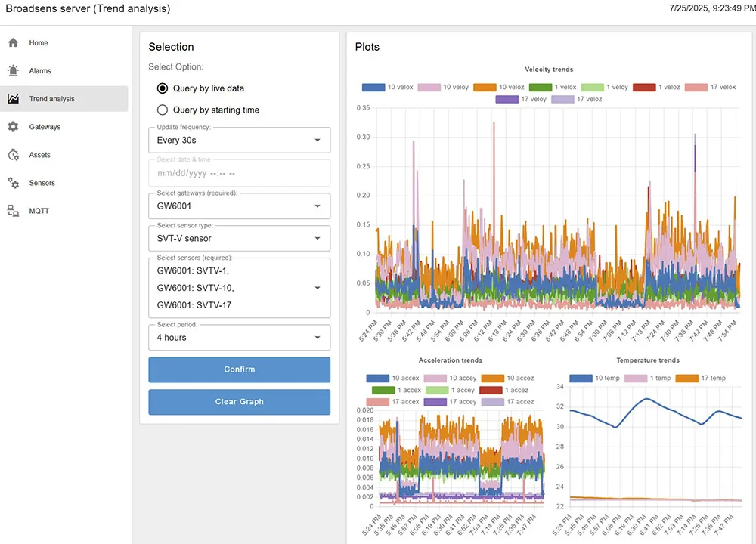Image resolution: width=756 pixels, height=544 pixels.
Task: Click the Assets icon in sidebar
Action: pos(14,155)
